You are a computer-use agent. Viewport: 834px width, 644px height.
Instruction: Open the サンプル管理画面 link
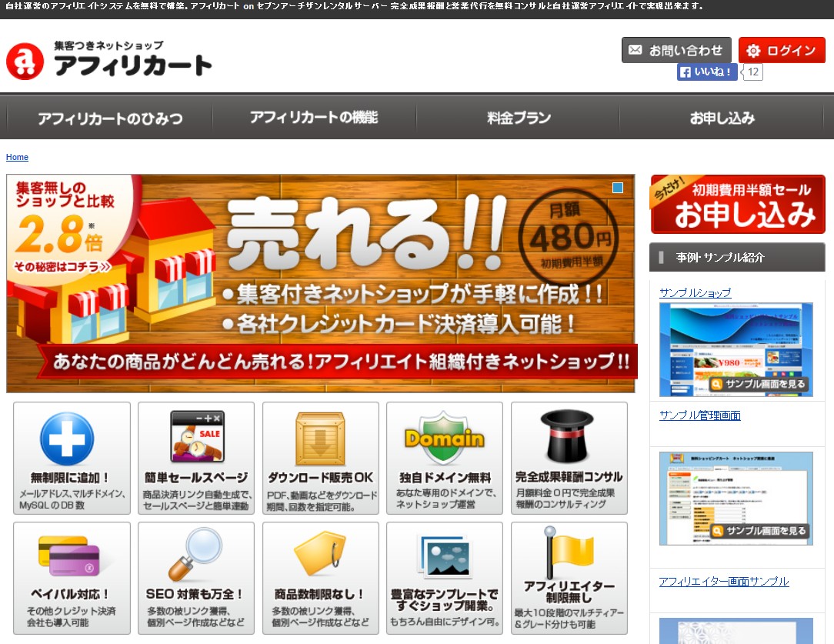[700, 415]
